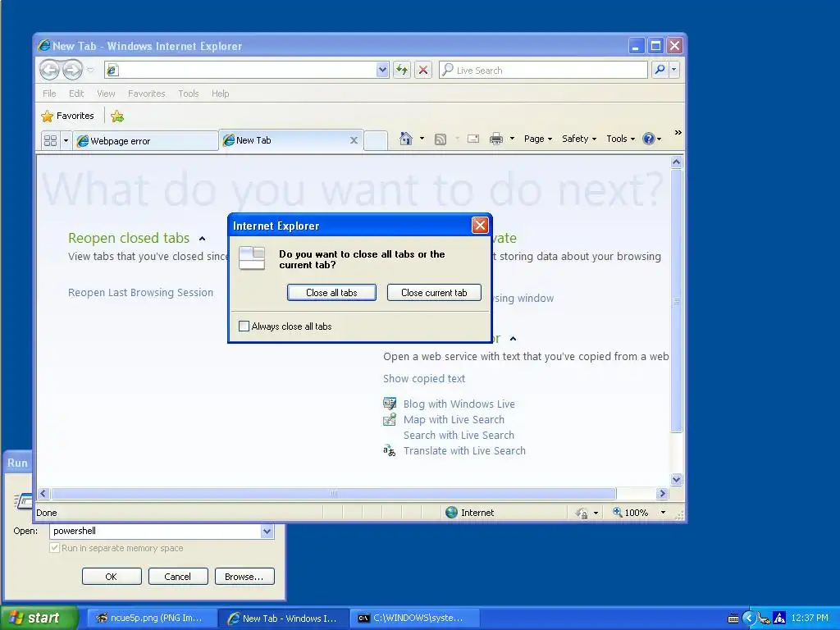Expand the command bar overflow chevron
The height and width of the screenshot is (630, 840).
678,133
